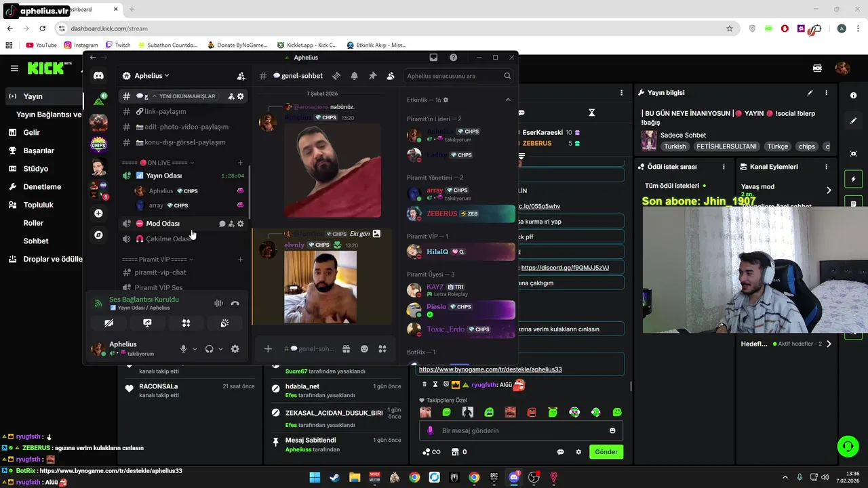The height and width of the screenshot is (488, 868).
Task: Toggle noise suppression waveform icon
Action: (218, 304)
